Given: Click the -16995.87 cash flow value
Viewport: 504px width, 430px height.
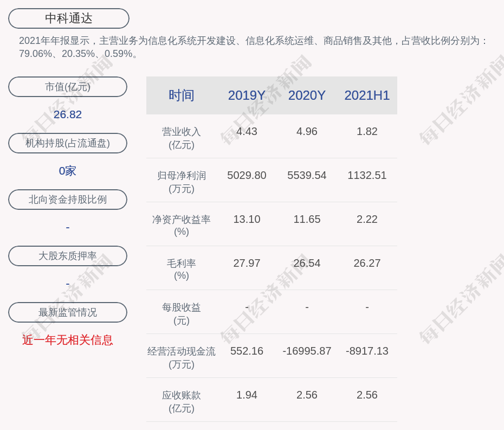Looking at the screenshot, I should click(307, 351).
